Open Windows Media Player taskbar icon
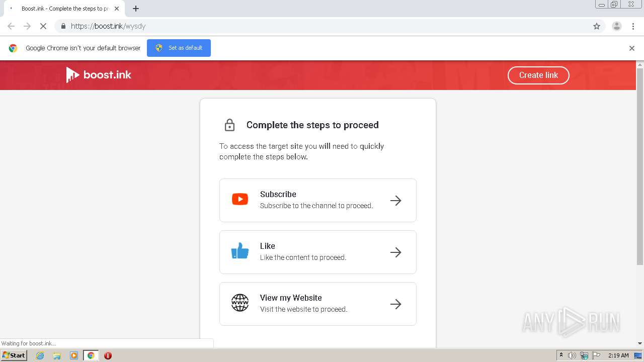The image size is (644, 362). pos(74,355)
